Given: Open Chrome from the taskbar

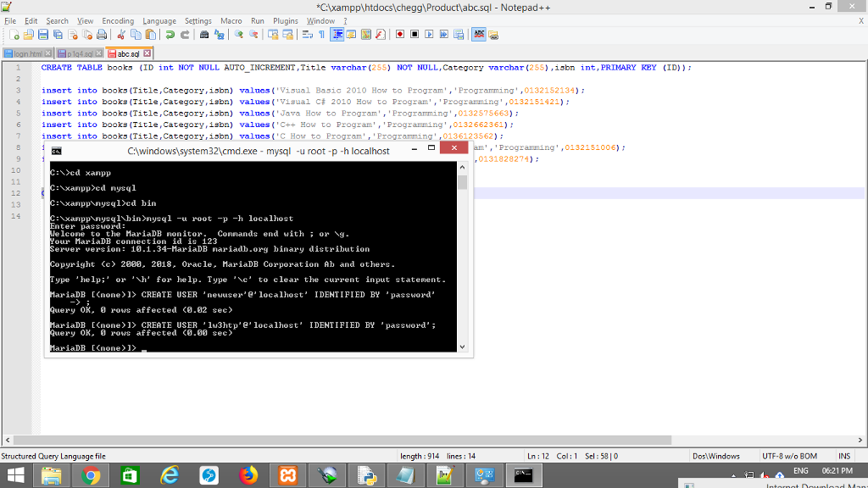Looking at the screenshot, I should 91,476.
